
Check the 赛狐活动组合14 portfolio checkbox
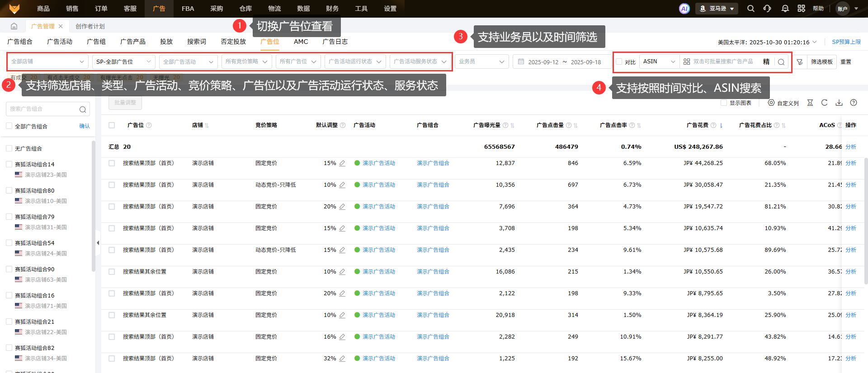(x=9, y=165)
